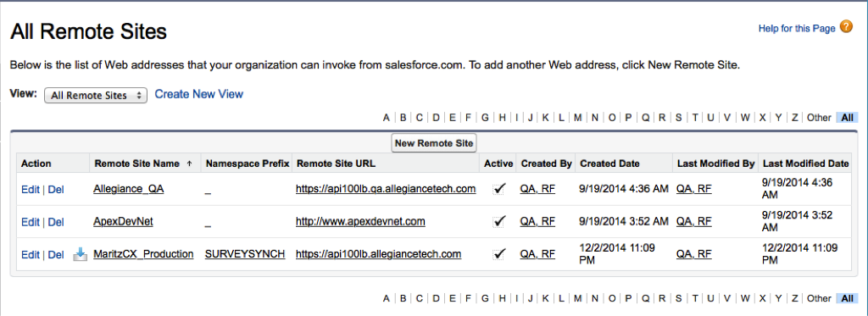Filter by letter M in top alphabet bar
The height and width of the screenshot is (316, 868).
pos(577,117)
